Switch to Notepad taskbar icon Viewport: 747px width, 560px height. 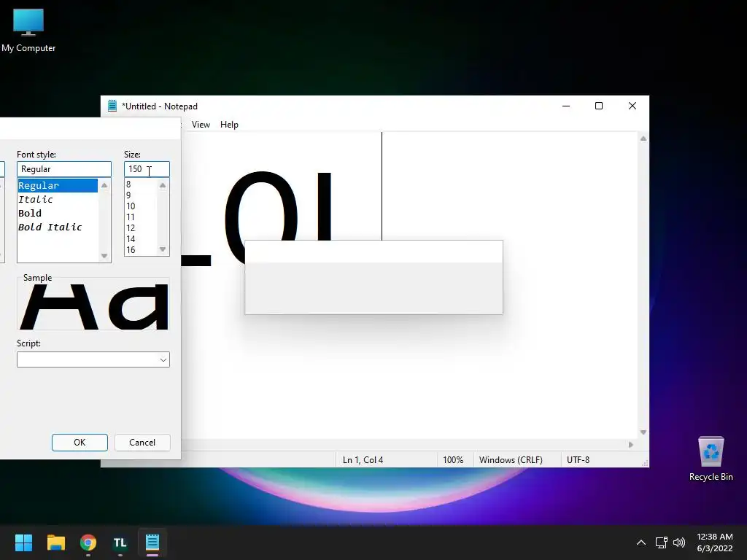click(152, 542)
